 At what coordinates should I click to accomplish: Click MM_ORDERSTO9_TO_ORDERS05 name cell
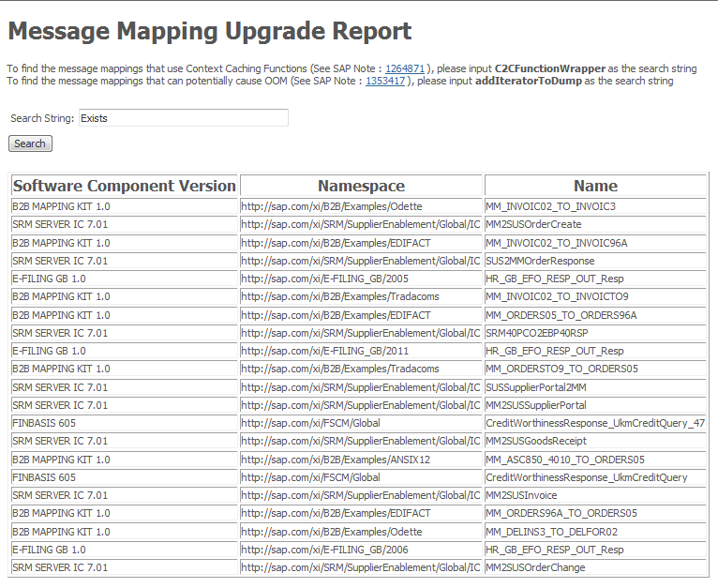[595, 369]
